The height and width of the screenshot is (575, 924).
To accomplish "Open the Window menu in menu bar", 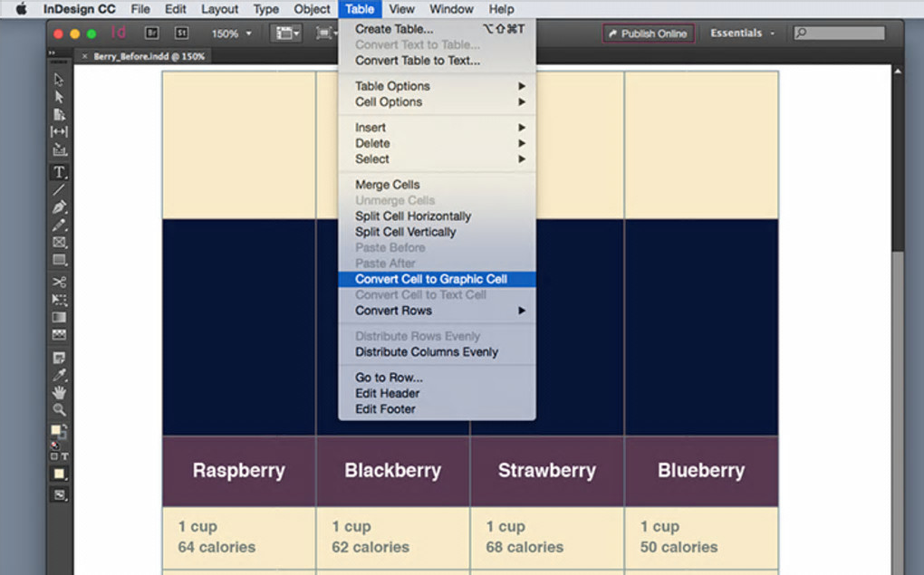I will click(x=451, y=9).
